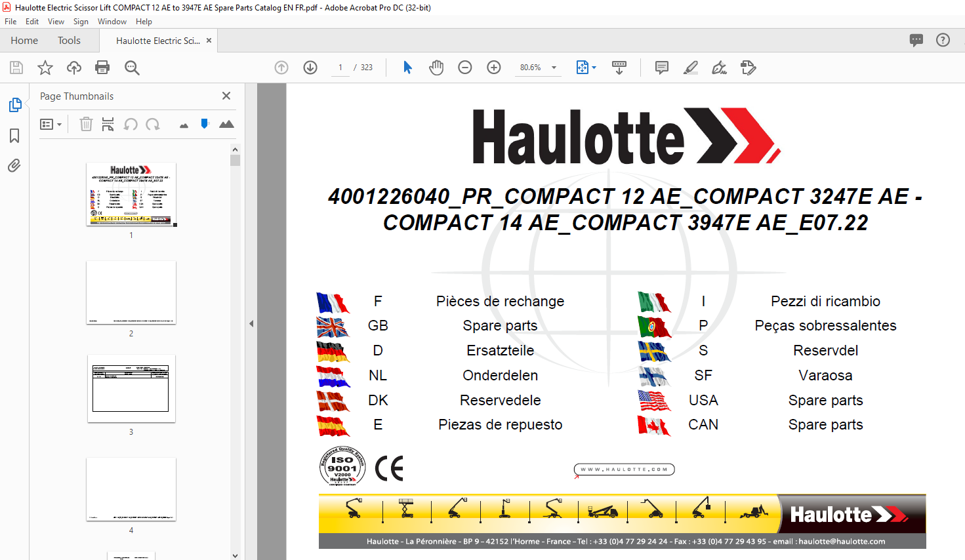Upload file to cloud icon
Image resolution: width=965 pixels, height=560 pixels.
74,68
